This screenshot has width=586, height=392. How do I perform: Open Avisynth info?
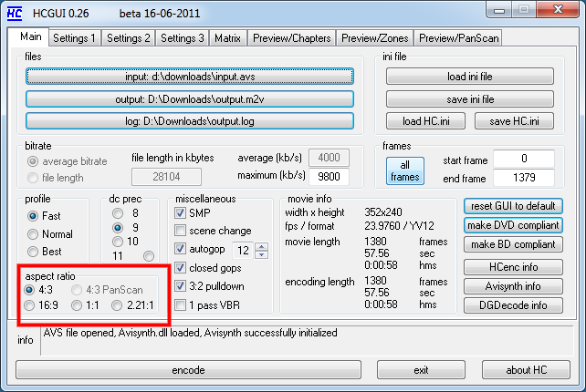[x=513, y=286]
